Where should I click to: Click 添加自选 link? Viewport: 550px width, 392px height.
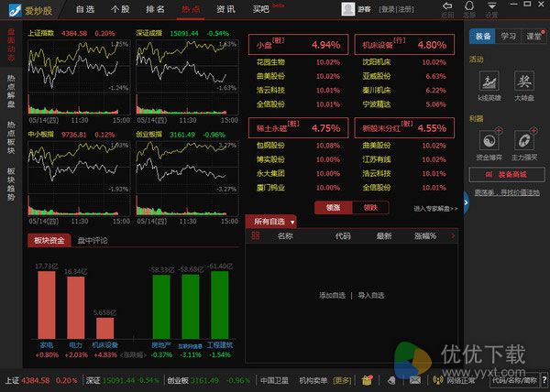click(332, 295)
